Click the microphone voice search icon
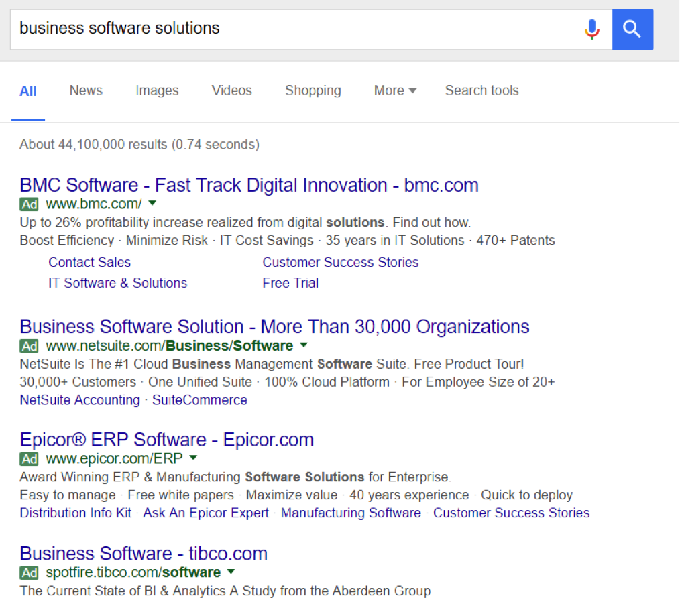The height and width of the screenshot is (616, 680). (592, 29)
